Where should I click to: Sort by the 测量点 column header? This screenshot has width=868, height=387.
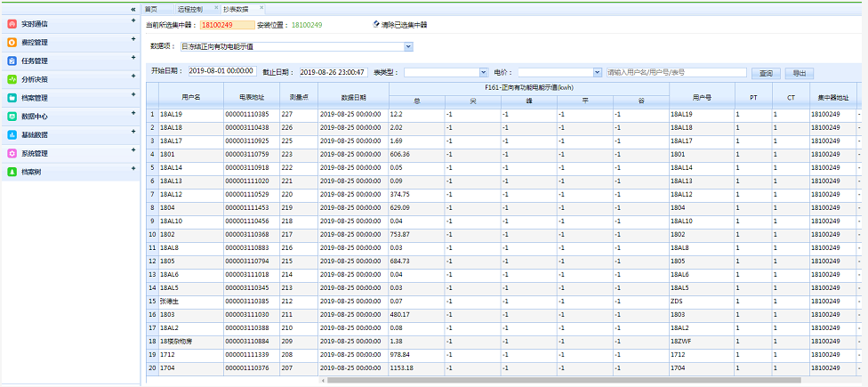point(299,97)
